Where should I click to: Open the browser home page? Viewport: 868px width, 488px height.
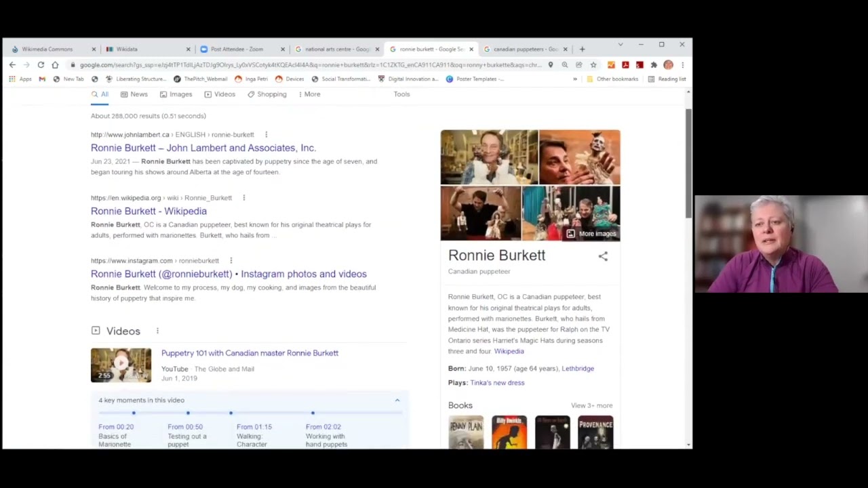tap(55, 65)
